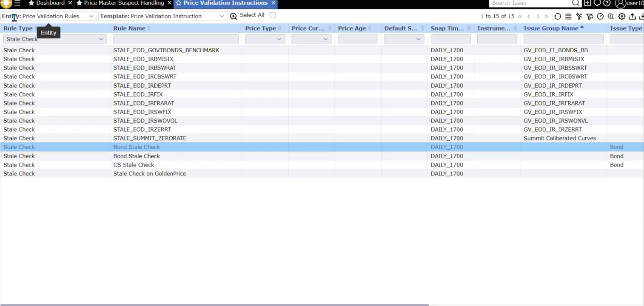Open grid settings gear icon
This screenshot has width=644, height=306.
[622, 16]
